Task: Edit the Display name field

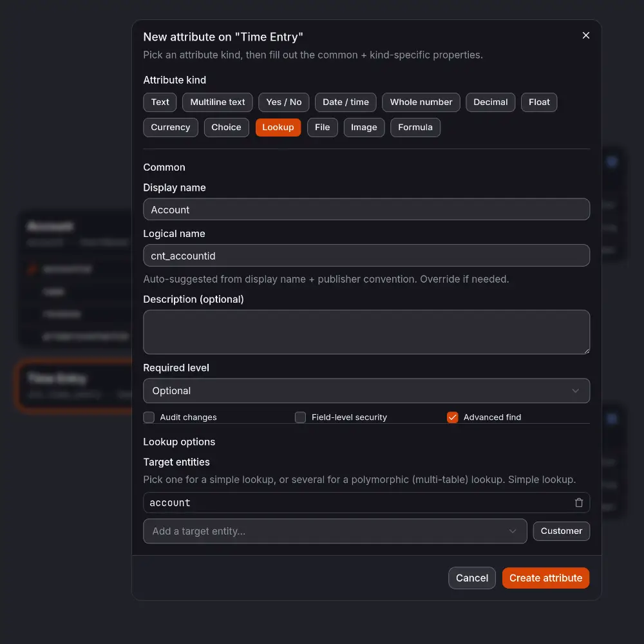Action: pyautogui.click(x=366, y=209)
